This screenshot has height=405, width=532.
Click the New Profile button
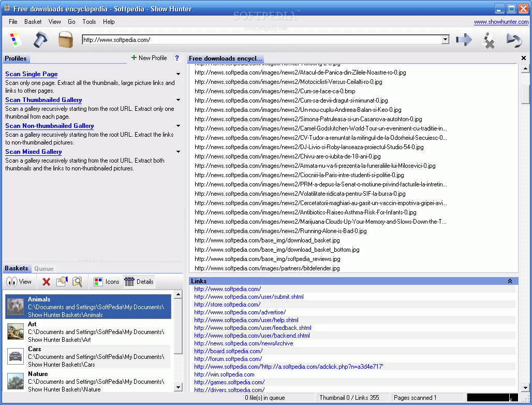149,57
